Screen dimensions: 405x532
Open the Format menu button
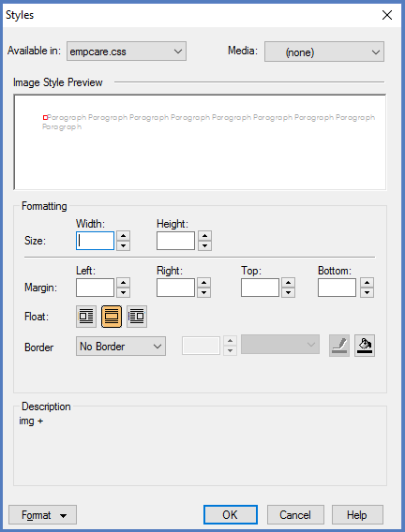coord(42,515)
